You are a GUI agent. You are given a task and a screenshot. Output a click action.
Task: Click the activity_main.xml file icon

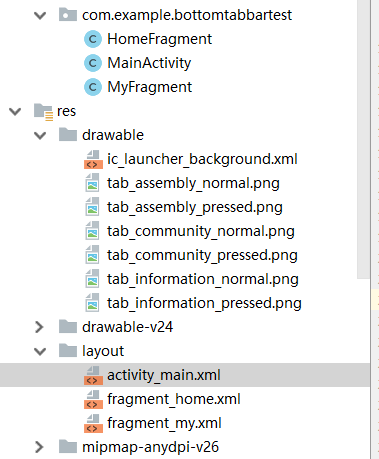93,376
